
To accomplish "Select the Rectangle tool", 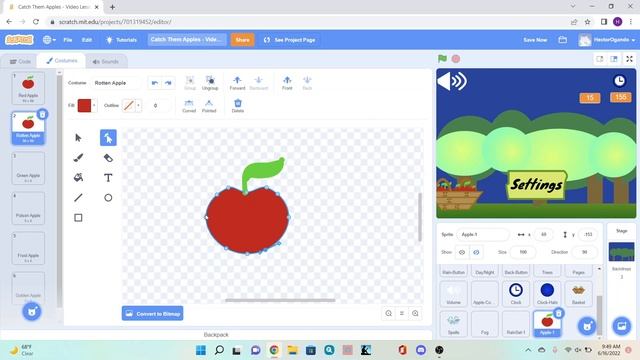I will pos(78,218).
